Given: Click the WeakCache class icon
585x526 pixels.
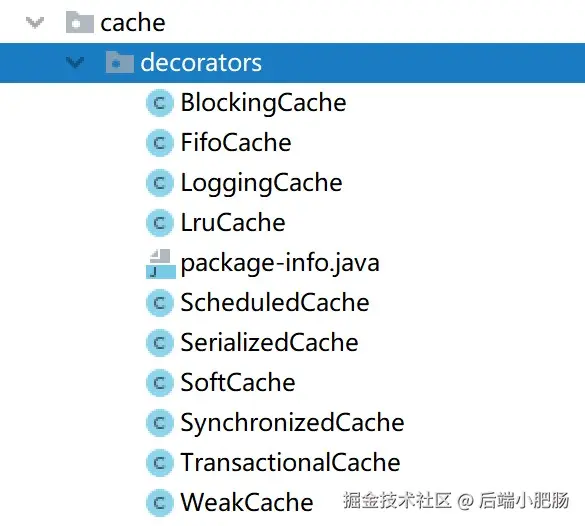Looking at the screenshot, I should [x=160, y=503].
